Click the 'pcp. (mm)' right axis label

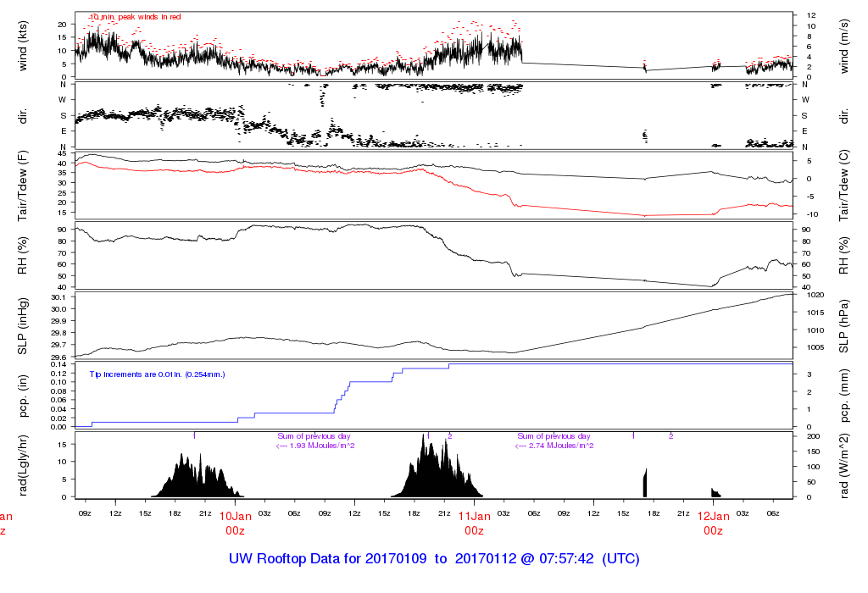coord(843,396)
